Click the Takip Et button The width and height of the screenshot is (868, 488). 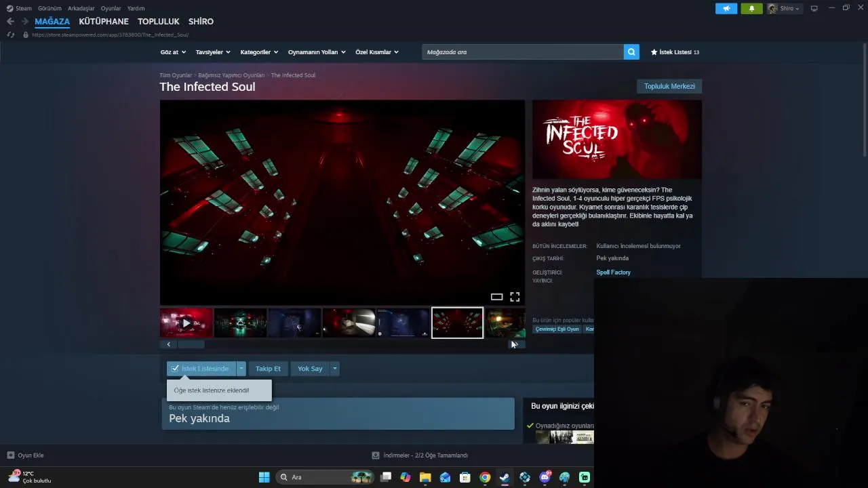[x=268, y=369]
